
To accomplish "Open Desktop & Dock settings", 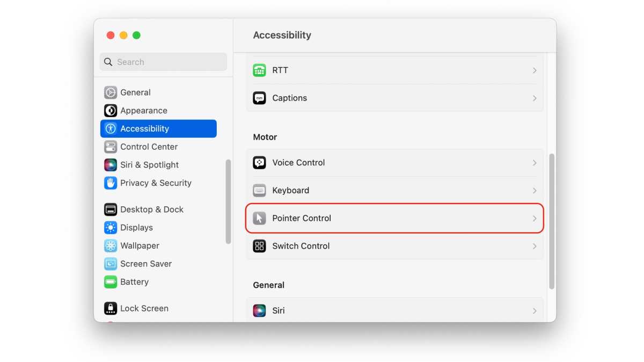I will tap(151, 209).
